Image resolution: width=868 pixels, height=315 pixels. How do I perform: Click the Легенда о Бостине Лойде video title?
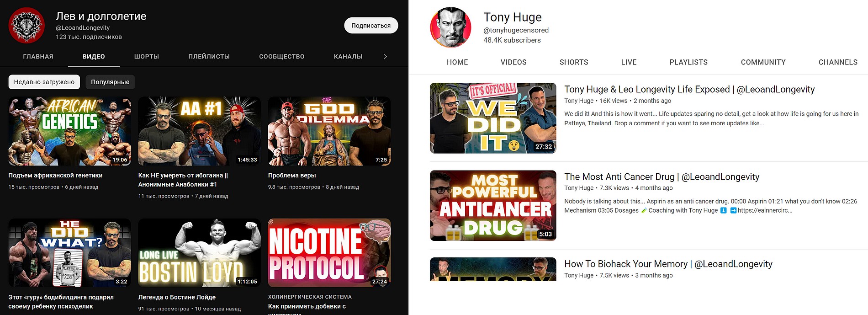point(177,297)
